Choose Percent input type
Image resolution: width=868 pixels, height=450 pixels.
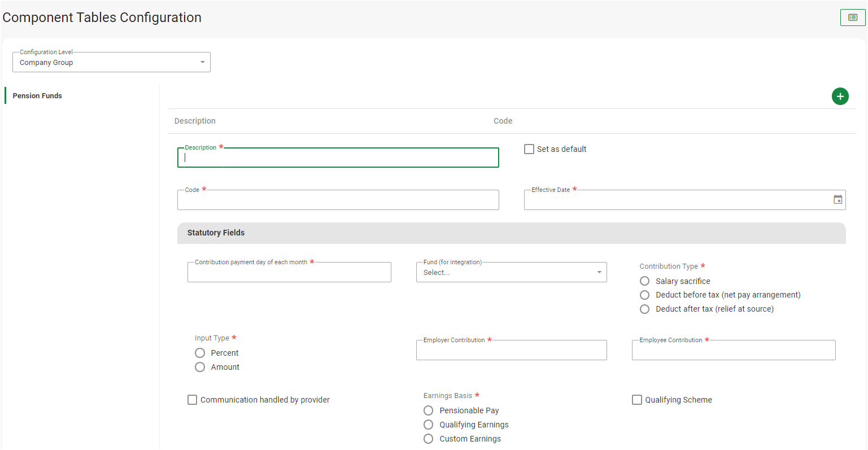200,353
